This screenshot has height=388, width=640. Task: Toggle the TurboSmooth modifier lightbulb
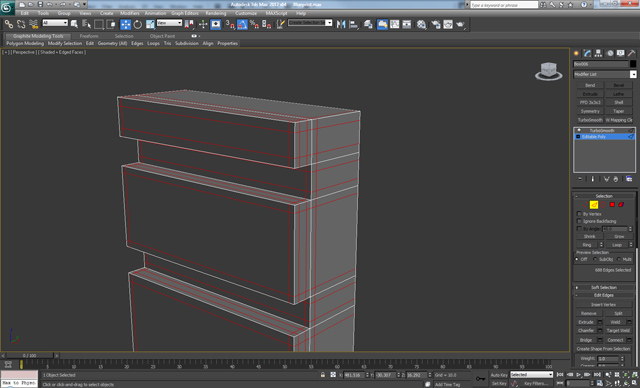579,130
